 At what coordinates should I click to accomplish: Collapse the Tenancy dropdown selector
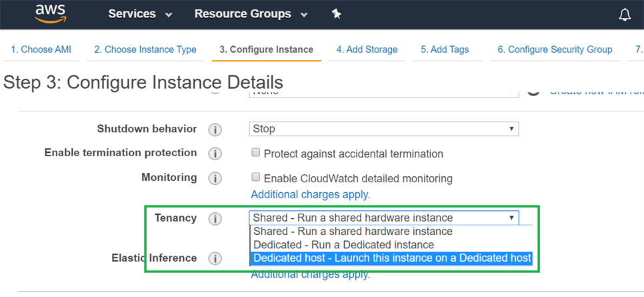(384, 218)
